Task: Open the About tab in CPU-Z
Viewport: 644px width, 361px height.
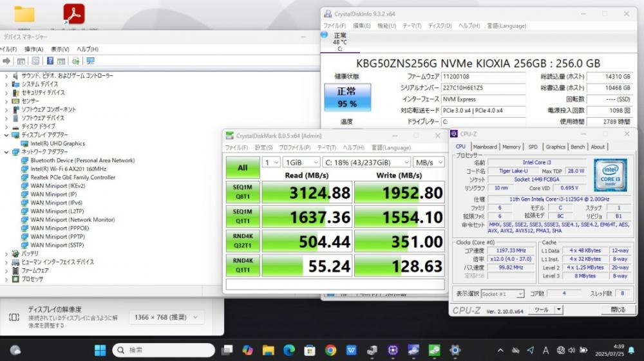Action: (598, 147)
